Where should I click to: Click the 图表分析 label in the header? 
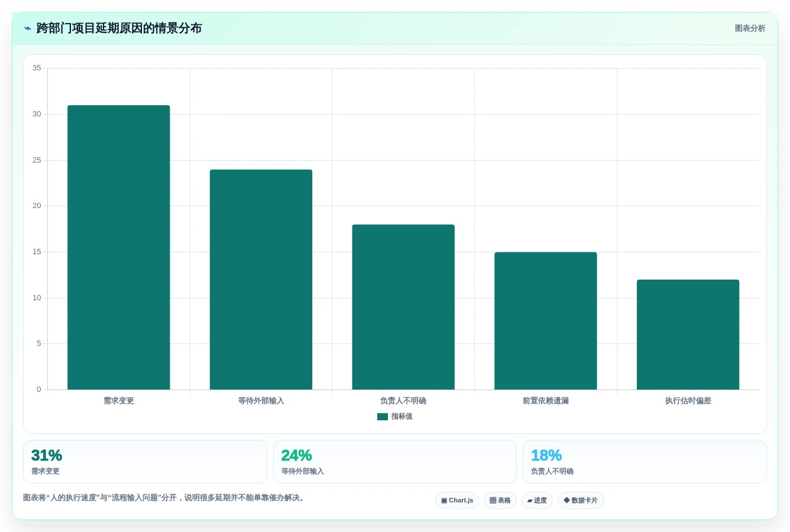click(x=750, y=28)
